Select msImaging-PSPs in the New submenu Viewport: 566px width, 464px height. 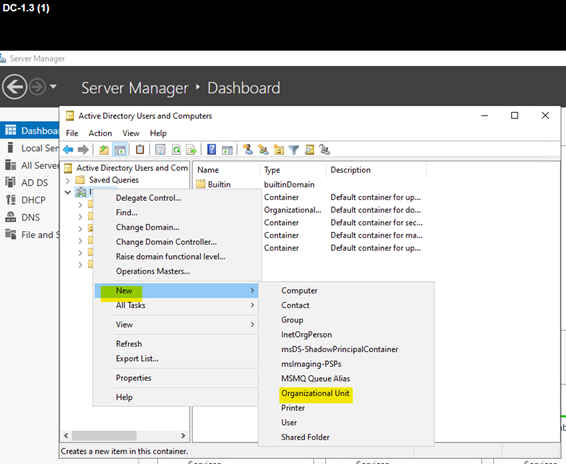point(346,364)
